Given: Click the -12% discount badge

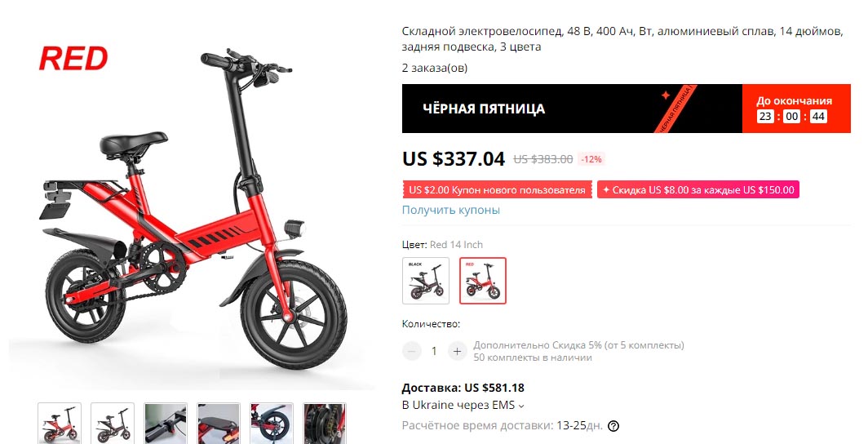Looking at the screenshot, I should point(591,159).
